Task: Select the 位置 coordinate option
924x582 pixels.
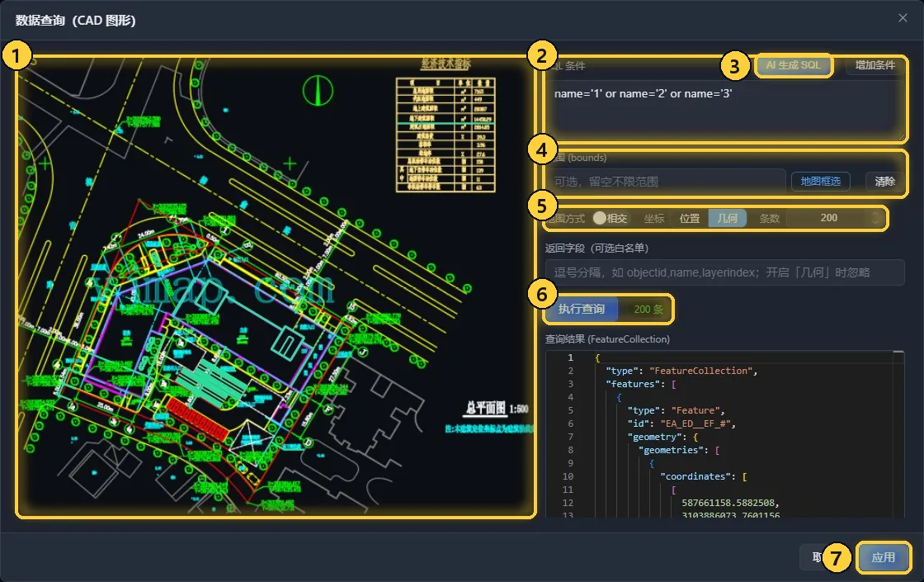Action: (x=690, y=218)
